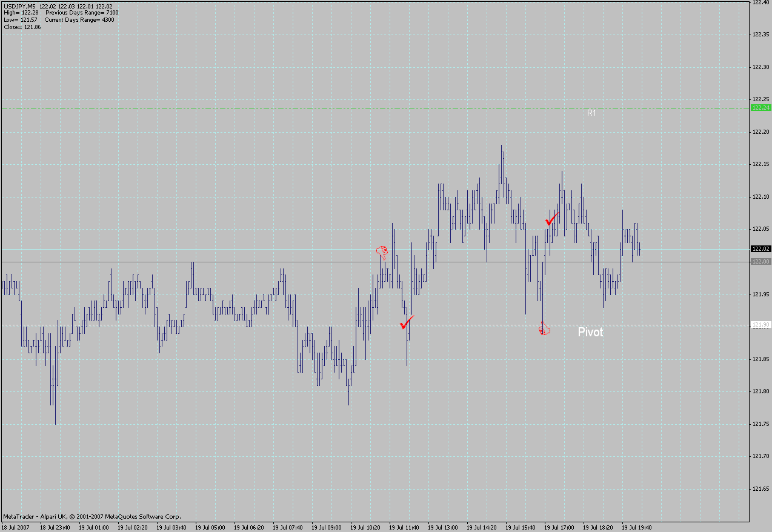Click the red check mark above the 122.05 gridline
The image size is (772, 532).
tap(551, 218)
